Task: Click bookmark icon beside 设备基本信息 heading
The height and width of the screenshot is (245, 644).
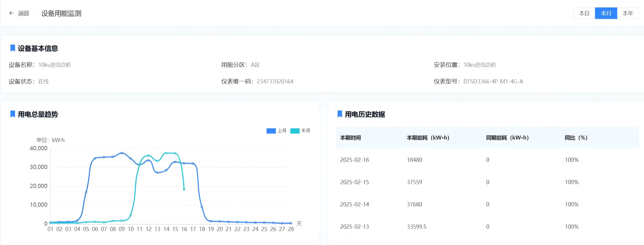Action: (x=13, y=48)
